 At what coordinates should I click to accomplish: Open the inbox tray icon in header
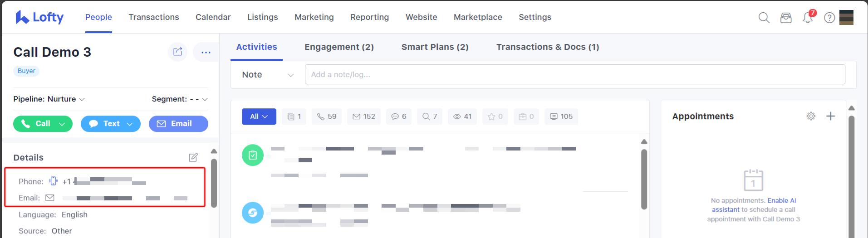coord(786,18)
